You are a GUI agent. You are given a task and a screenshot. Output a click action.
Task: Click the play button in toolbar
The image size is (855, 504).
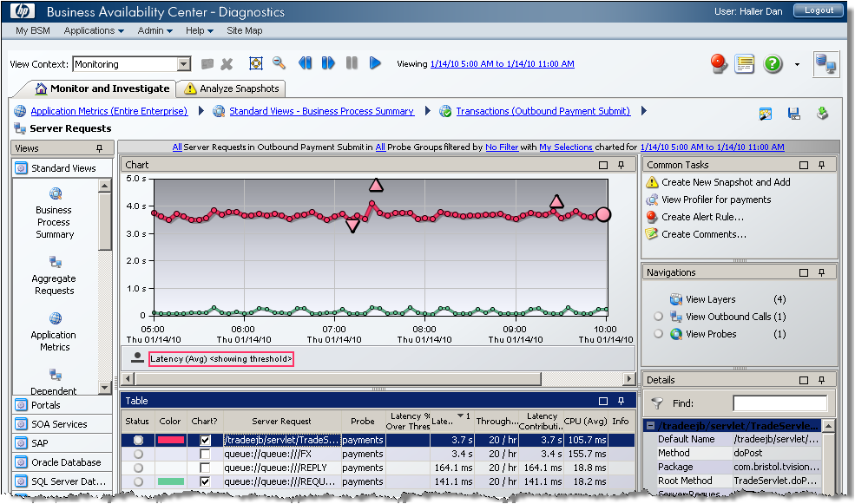click(375, 63)
